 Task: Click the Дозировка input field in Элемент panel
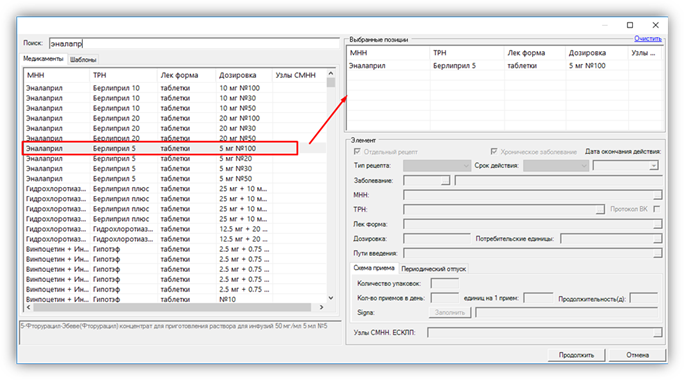[x=437, y=239]
